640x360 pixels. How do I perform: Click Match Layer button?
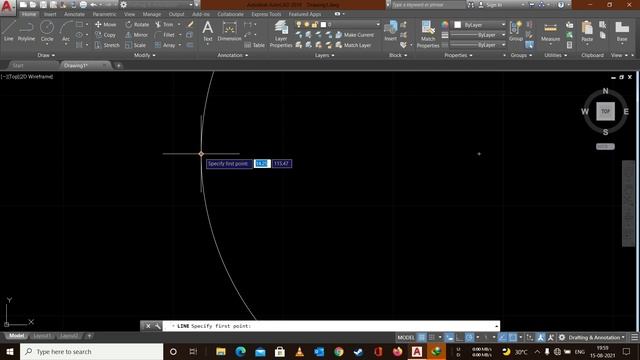tap(353, 45)
